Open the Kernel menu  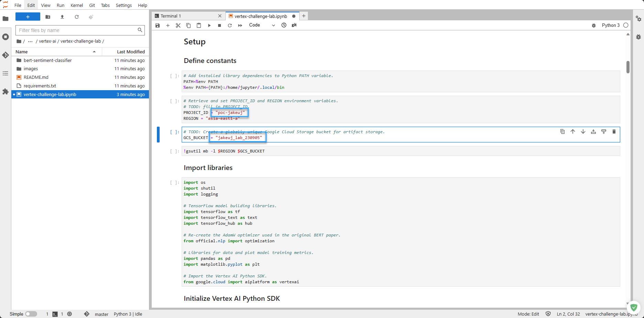[x=76, y=5]
